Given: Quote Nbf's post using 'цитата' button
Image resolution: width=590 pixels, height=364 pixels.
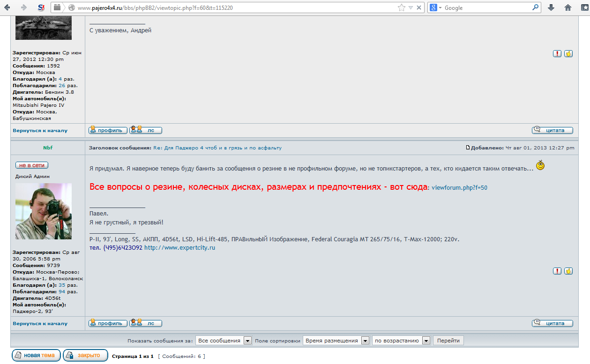Looking at the screenshot, I should pos(552,323).
